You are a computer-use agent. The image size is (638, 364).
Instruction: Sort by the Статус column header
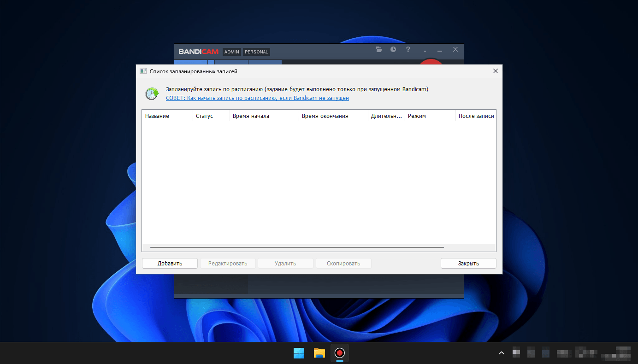point(211,116)
